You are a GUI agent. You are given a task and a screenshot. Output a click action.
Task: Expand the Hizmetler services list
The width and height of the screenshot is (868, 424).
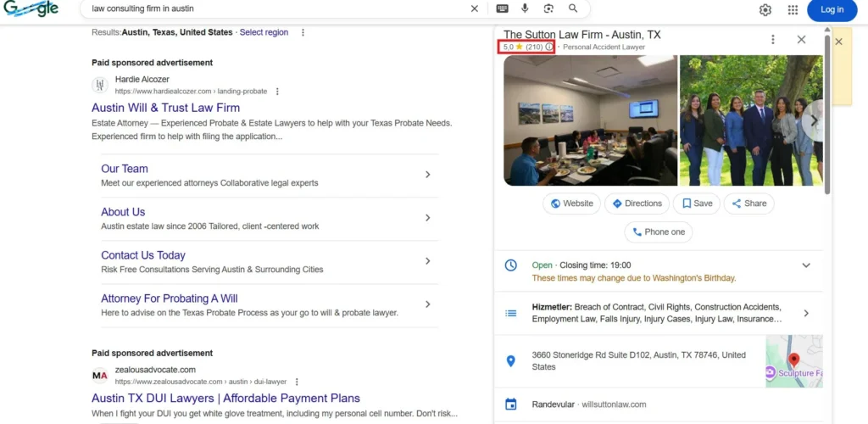[x=806, y=313]
